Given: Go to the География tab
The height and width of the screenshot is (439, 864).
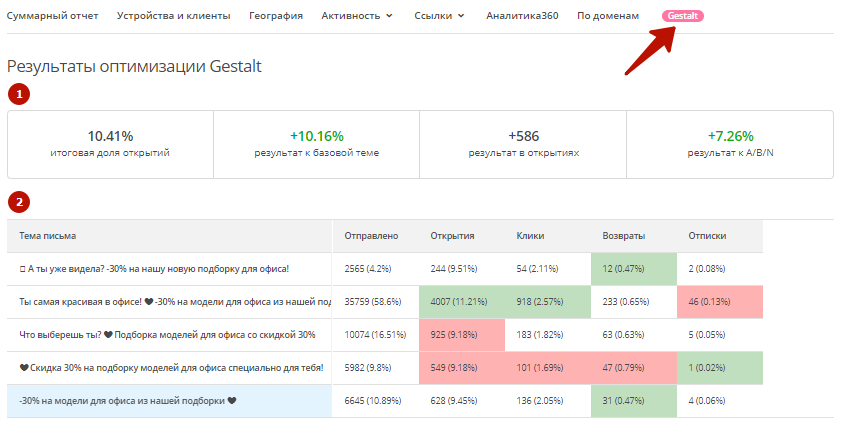Looking at the screenshot, I should (x=276, y=16).
